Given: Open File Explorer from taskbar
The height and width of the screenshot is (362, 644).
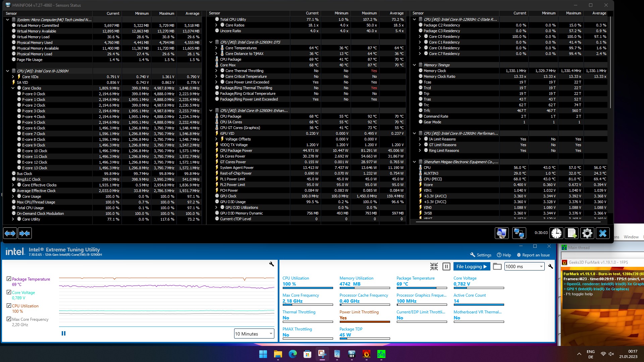Looking at the screenshot, I should point(278,354).
